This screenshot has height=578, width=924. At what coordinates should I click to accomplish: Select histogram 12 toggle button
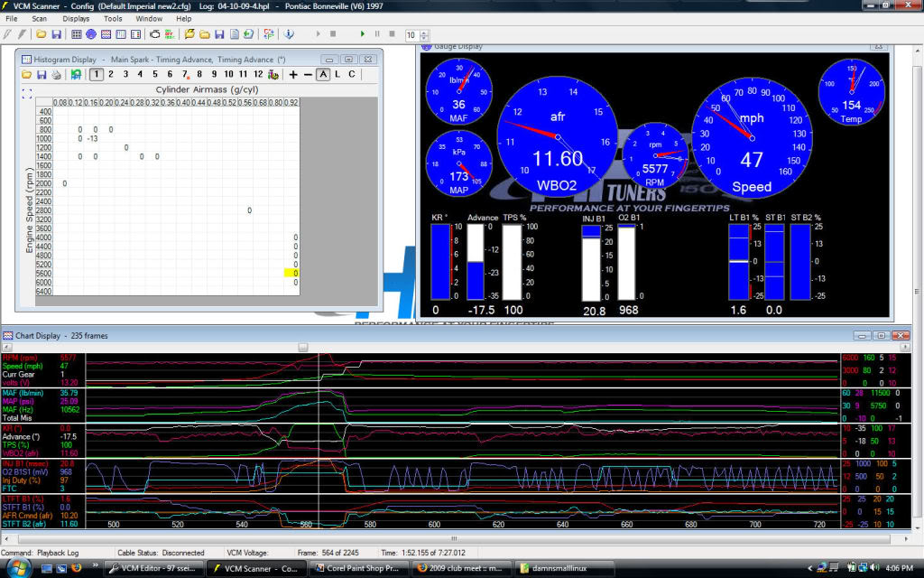[258, 74]
